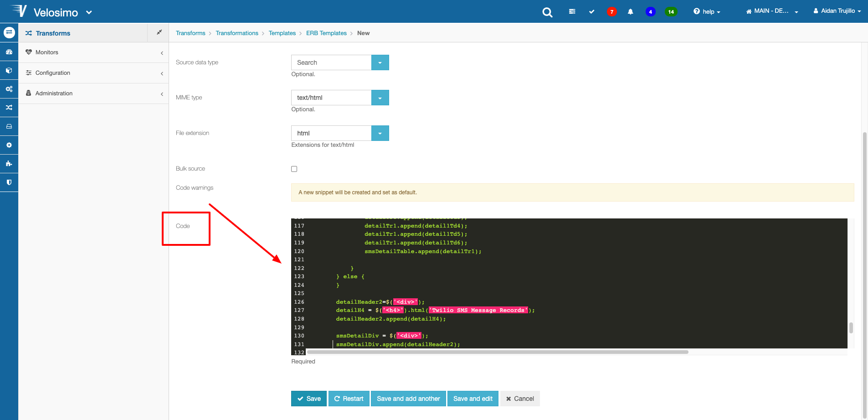The image size is (868, 420).
Task: Open the help dropdown menu
Action: 707,12
